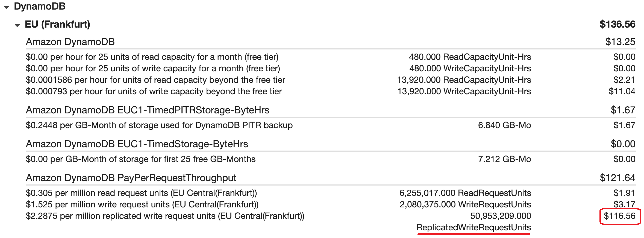The image size is (644, 238).
Task: Click the EU (Frankfurt) region heading
Action: point(57,24)
